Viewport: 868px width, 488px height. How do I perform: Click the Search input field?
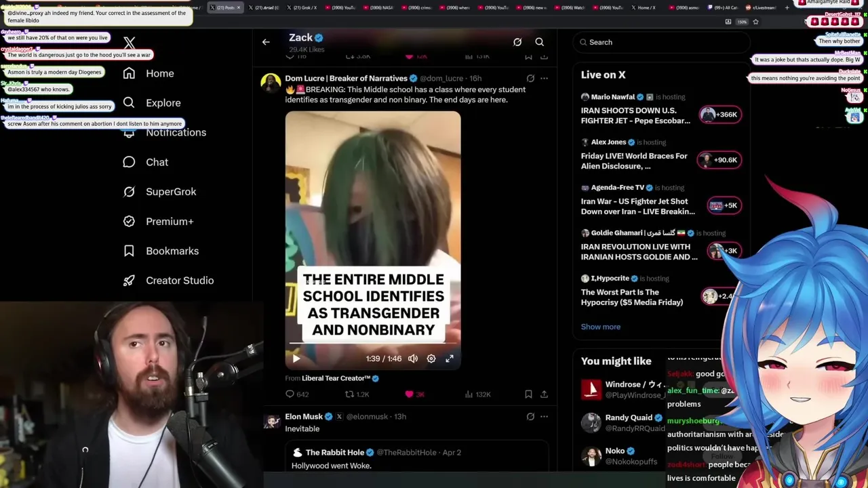point(661,42)
